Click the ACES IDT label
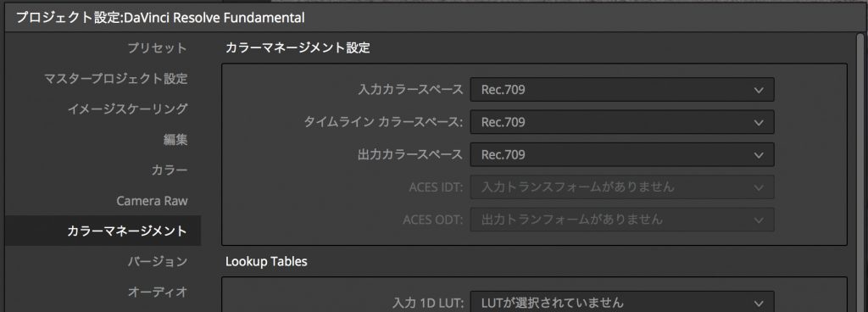 pyautogui.click(x=436, y=187)
